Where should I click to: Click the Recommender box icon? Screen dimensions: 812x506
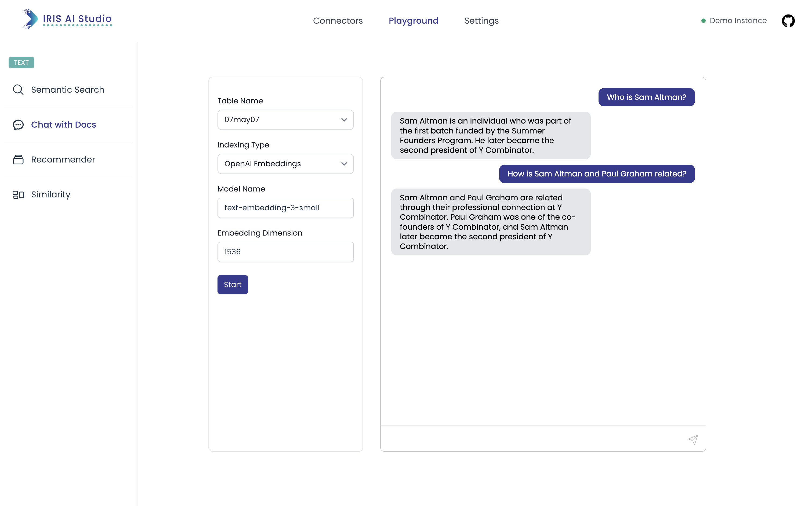(x=18, y=160)
